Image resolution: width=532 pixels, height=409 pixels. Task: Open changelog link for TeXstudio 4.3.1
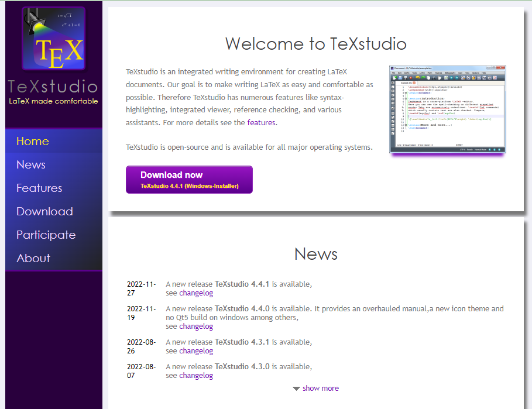tap(196, 350)
